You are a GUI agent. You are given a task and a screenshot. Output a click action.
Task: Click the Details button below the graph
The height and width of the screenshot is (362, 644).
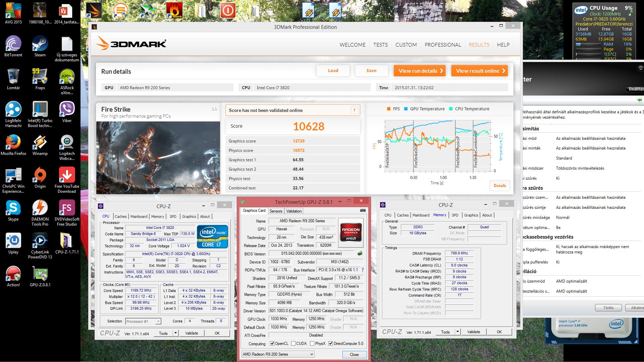pos(499,186)
